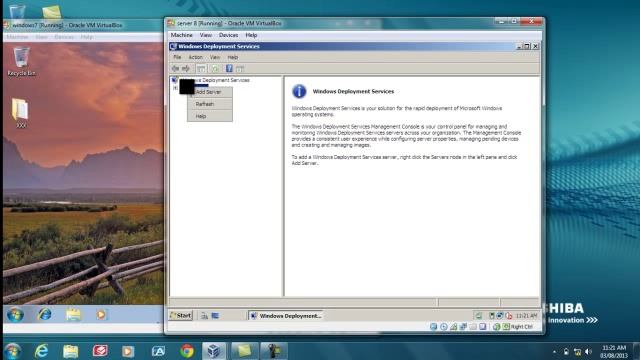This screenshot has height=360, width=640.
Task: Click the host tray volume speaker icon
Action: [x=588, y=351]
